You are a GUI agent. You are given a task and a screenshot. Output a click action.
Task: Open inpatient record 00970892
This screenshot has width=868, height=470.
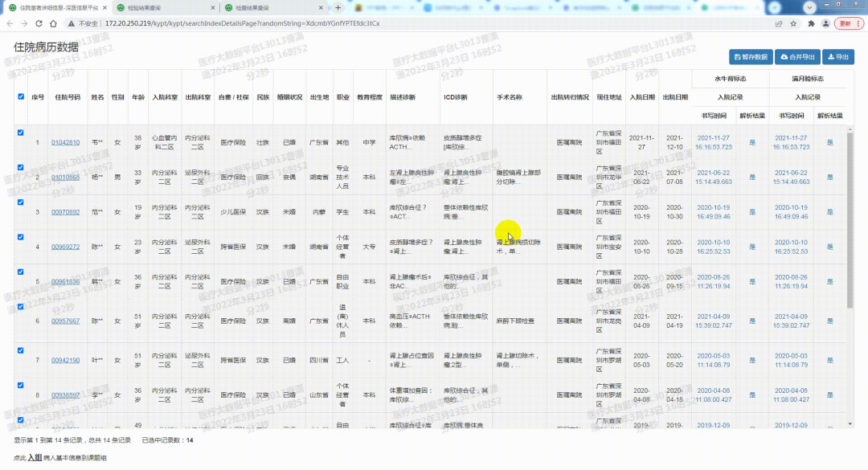(x=65, y=212)
